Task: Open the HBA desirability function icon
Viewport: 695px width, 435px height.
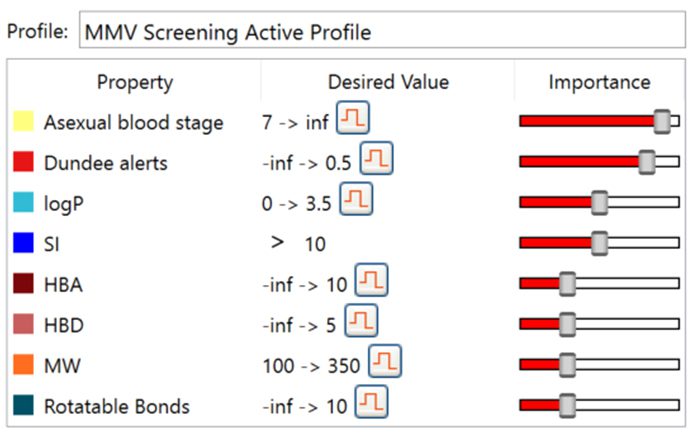Action: point(369,283)
